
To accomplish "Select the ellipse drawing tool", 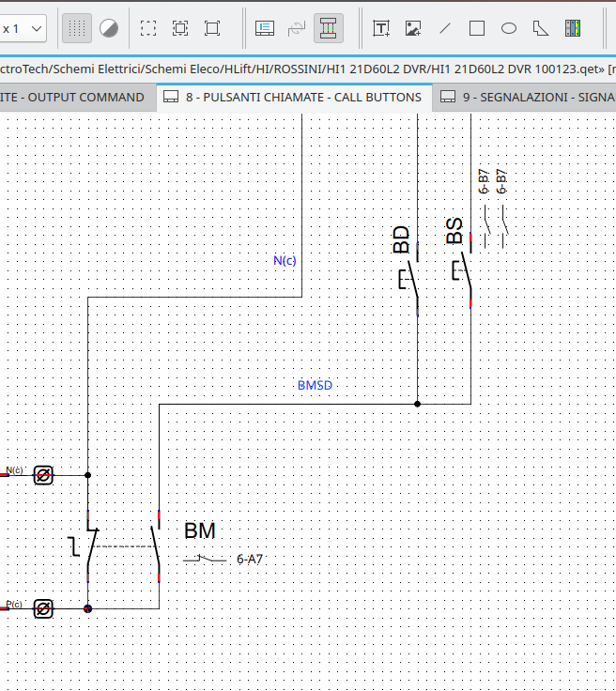I will [x=509, y=28].
